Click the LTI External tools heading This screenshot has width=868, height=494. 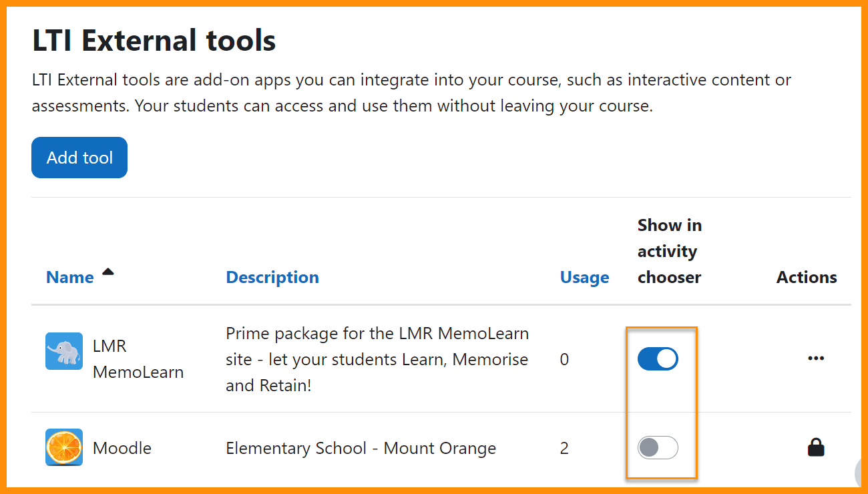pos(154,41)
